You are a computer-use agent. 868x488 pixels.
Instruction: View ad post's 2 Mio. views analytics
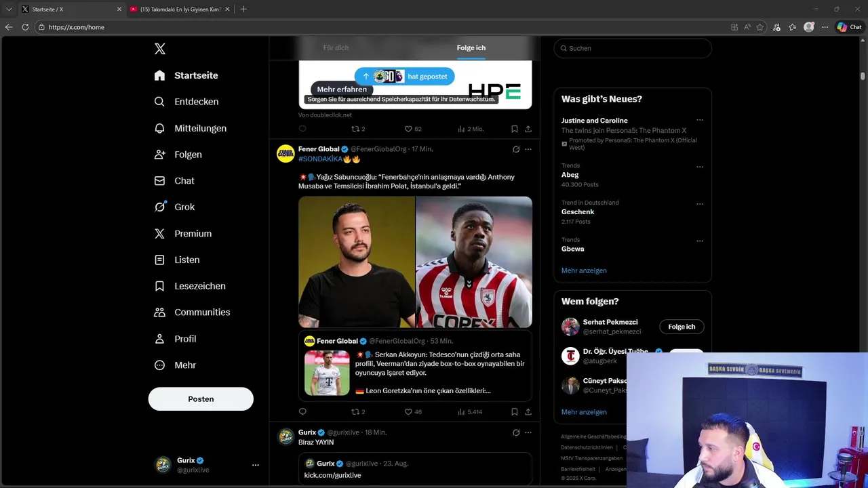pyautogui.click(x=471, y=129)
